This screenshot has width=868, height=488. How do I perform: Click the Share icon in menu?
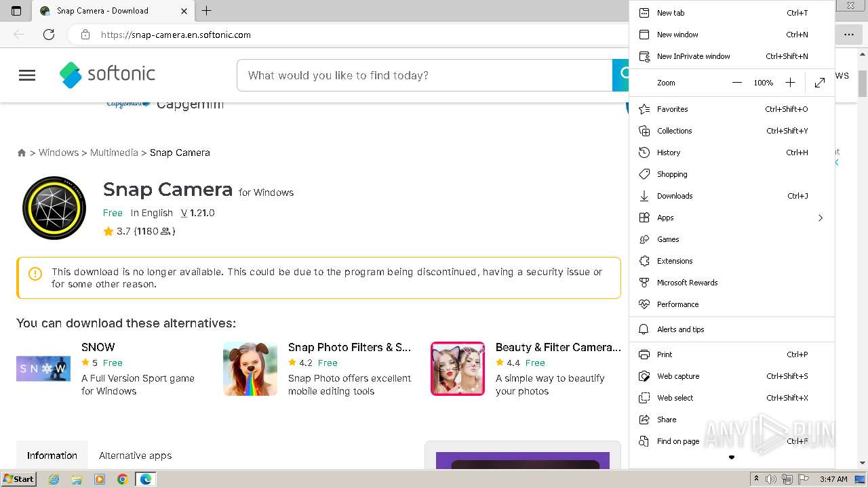(x=644, y=420)
